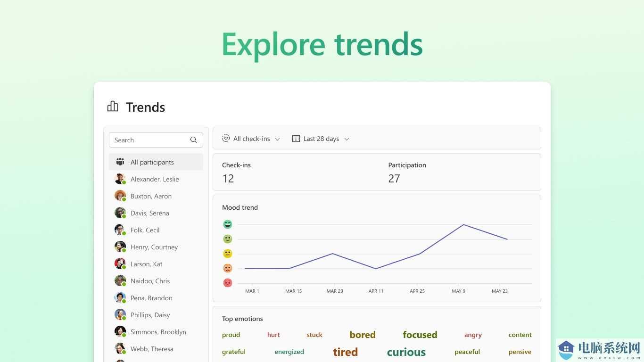Click Serena Davis's avatar
Screen dimensions: 644x362
point(120,213)
